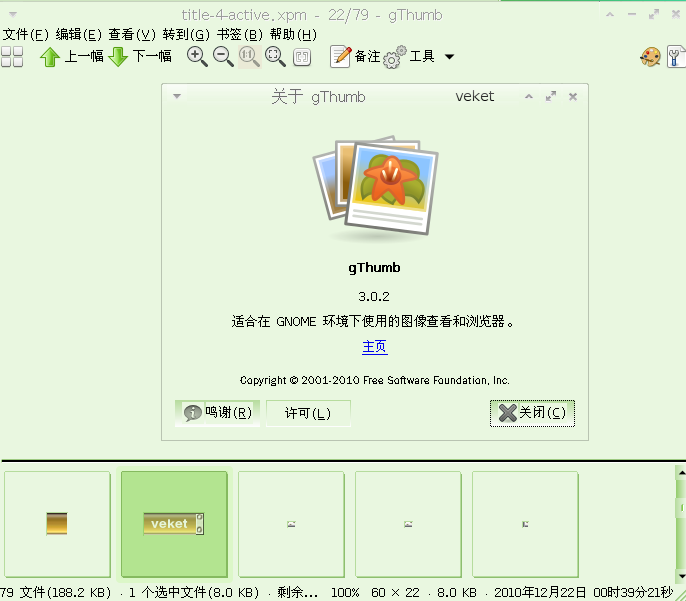The image size is (686, 601).
Task: Click the 鸣谢(R) credits button
Action: pos(217,413)
